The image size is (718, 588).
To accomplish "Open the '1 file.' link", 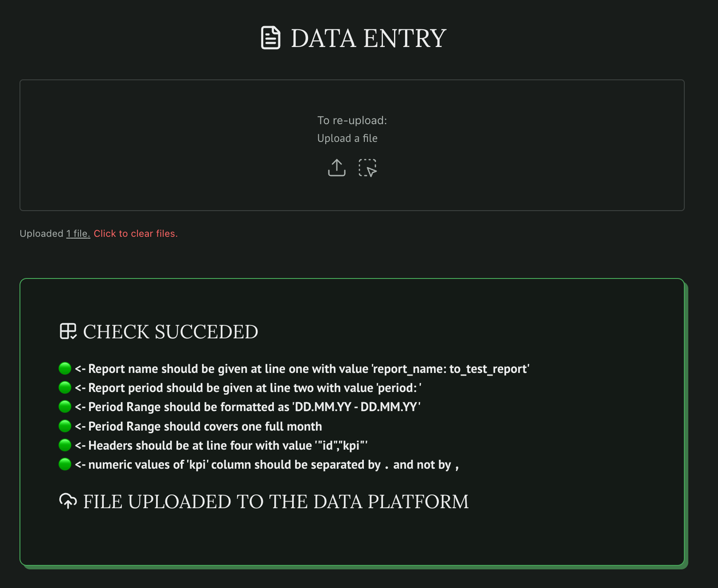I will pyautogui.click(x=78, y=234).
